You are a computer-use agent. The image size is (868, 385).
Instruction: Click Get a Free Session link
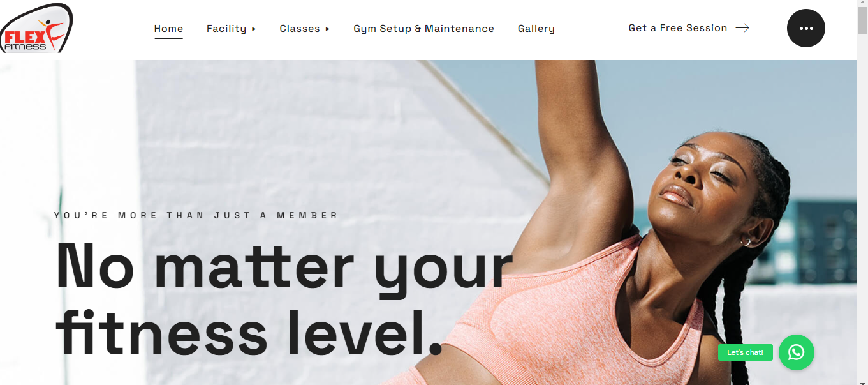678,28
